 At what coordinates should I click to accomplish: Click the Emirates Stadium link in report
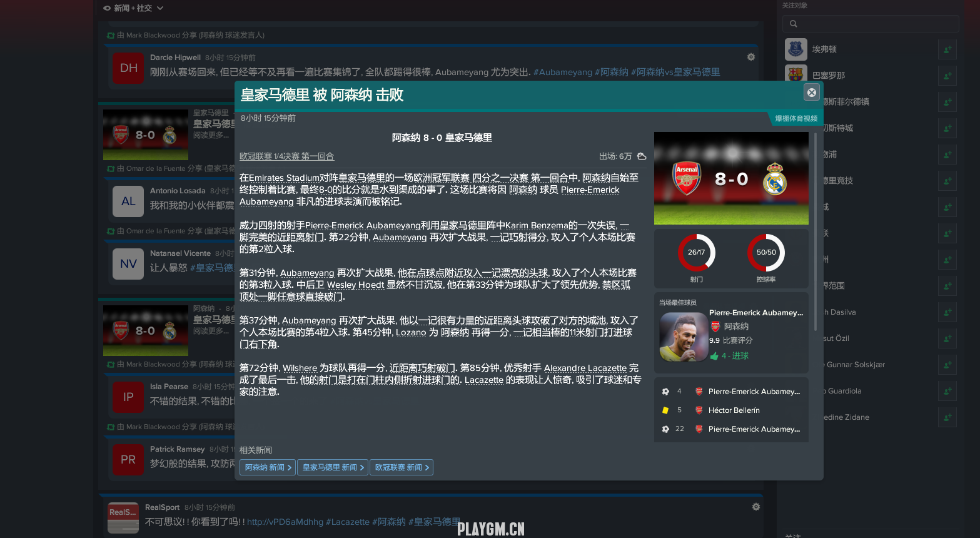click(x=284, y=178)
